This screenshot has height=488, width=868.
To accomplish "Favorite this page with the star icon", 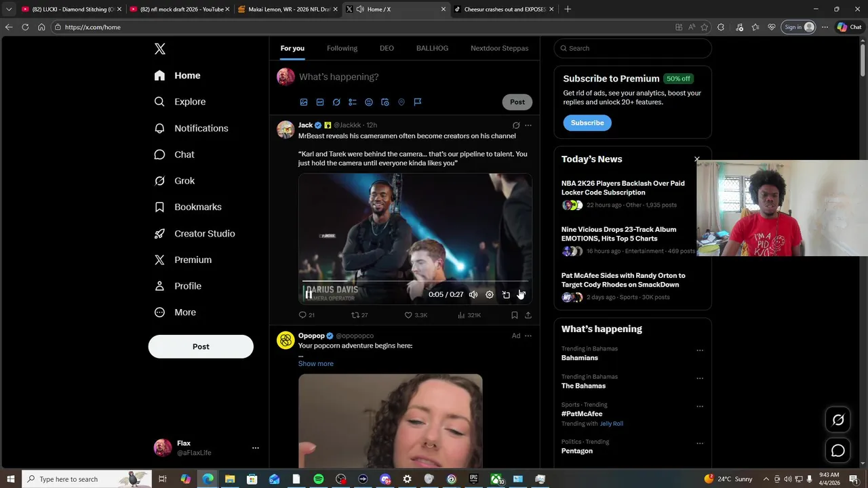I will 705,27.
